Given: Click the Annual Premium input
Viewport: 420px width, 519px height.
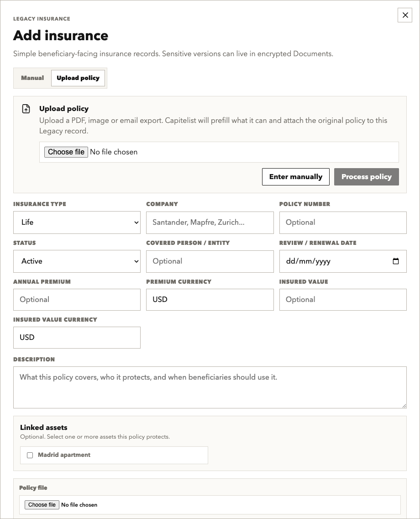Looking at the screenshot, I should coord(77,300).
